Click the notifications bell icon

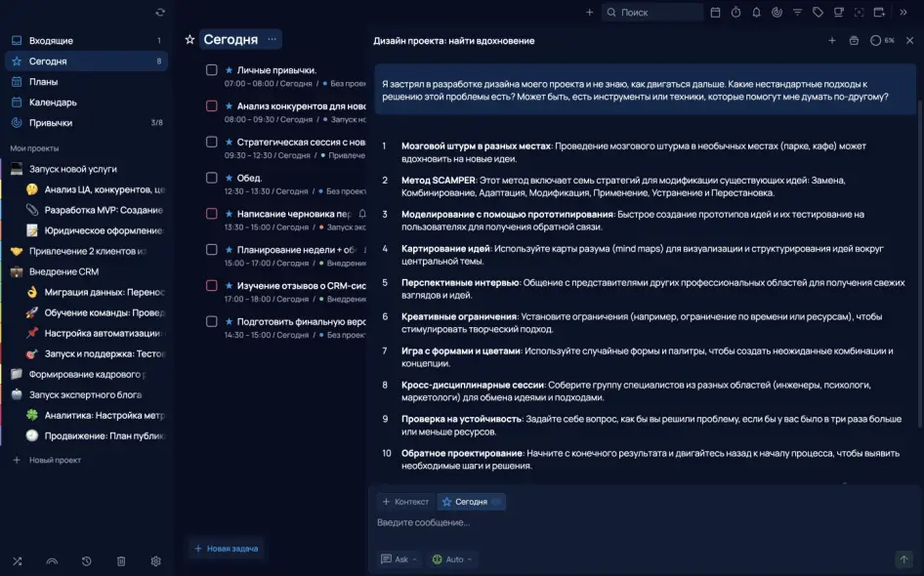point(756,13)
